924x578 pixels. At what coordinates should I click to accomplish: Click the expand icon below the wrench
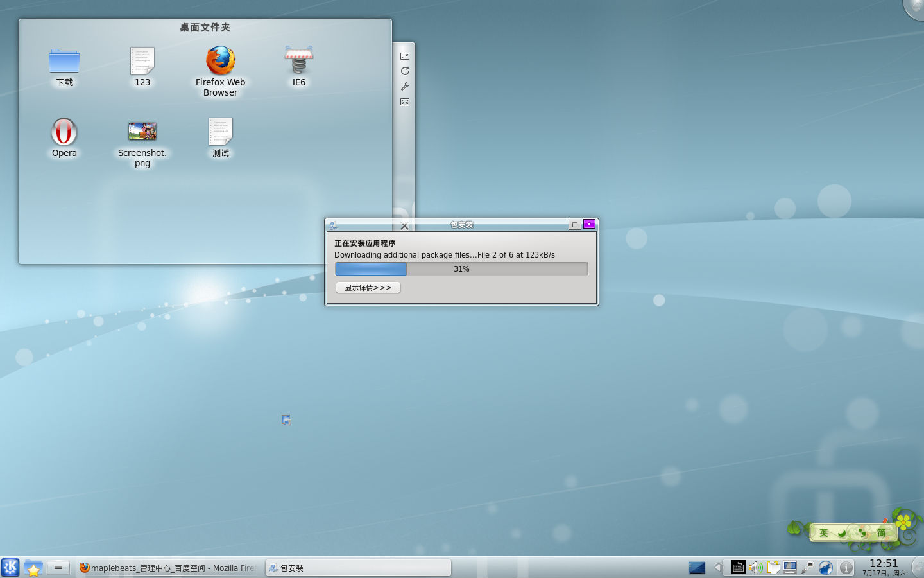(405, 101)
